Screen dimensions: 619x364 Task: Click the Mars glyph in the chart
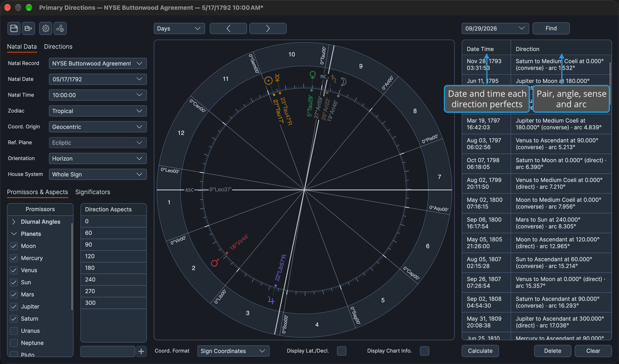pos(215,263)
